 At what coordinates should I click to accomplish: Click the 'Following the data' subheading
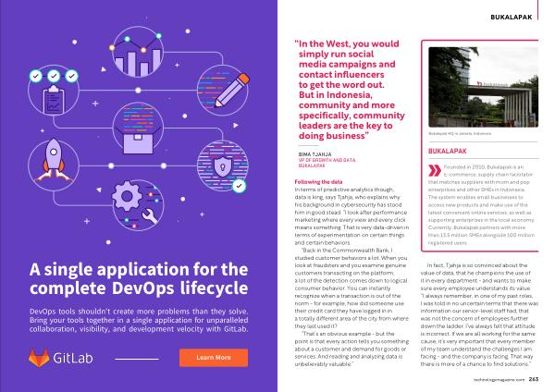(x=318, y=182)
